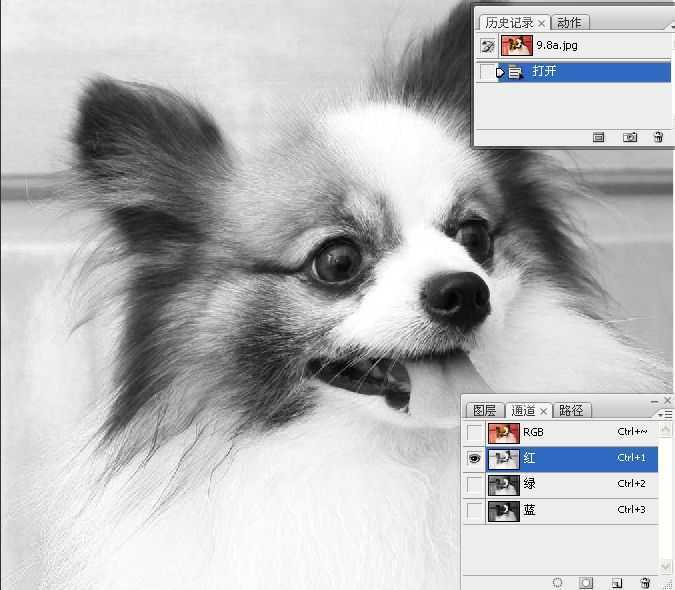Select the RGB channel thumbnail
Screen dimensions: 675x590
point(504,432)
